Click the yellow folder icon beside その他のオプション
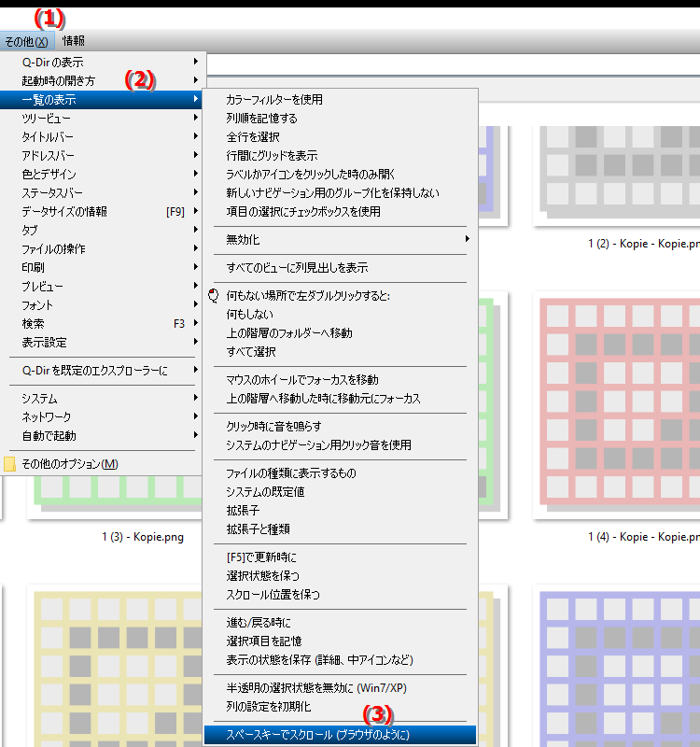 pyautogui.click(x=9, y=464)
